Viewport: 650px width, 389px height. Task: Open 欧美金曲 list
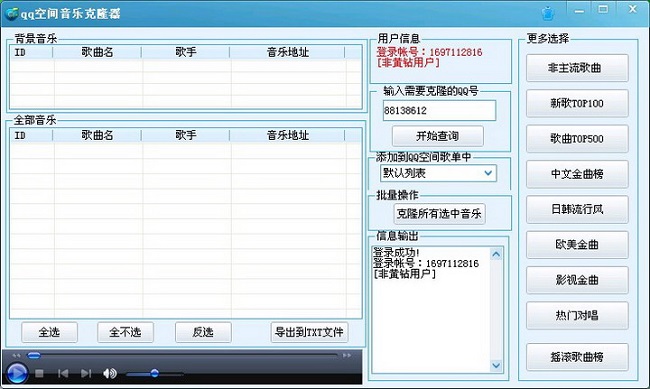pos(577,245)
